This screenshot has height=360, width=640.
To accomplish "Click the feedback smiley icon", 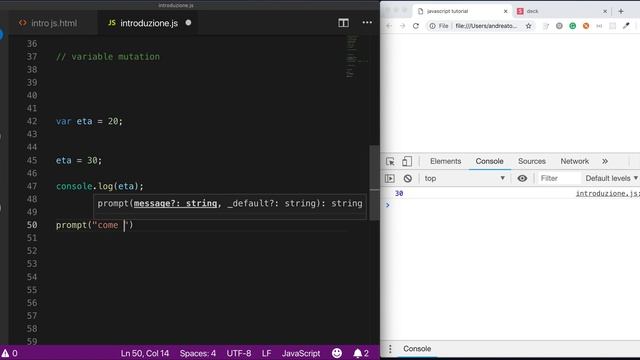I will click(337, 353).
